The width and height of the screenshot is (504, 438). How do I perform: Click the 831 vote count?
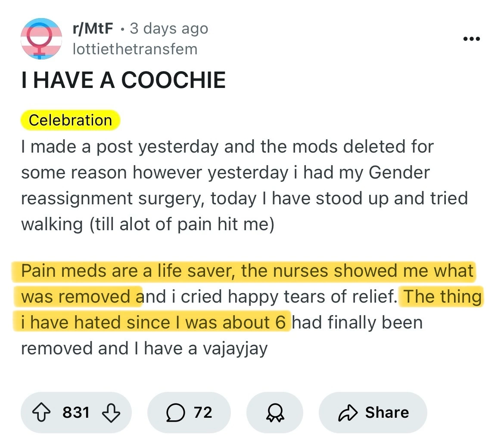(x=76, y=413)
